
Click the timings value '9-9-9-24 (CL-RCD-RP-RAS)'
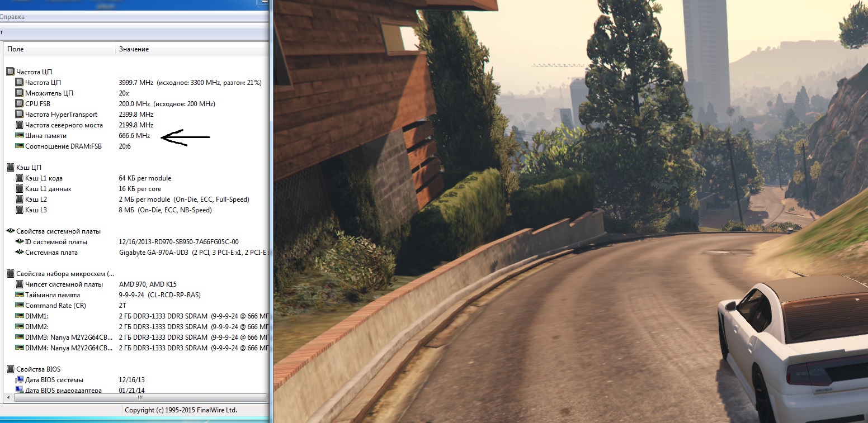click(160, 295)
